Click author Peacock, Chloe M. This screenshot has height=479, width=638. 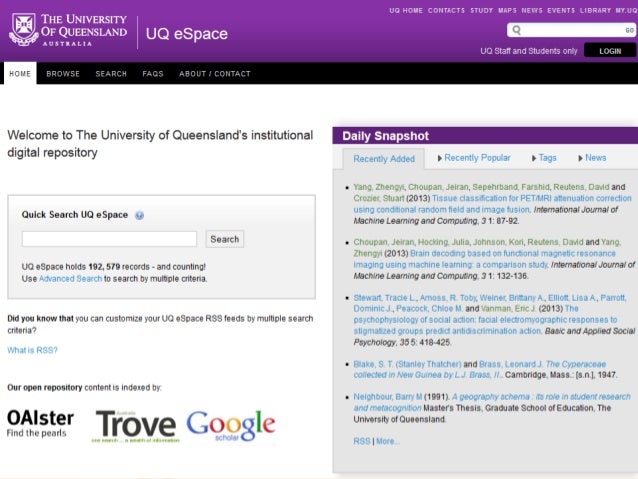click(429, 308)
